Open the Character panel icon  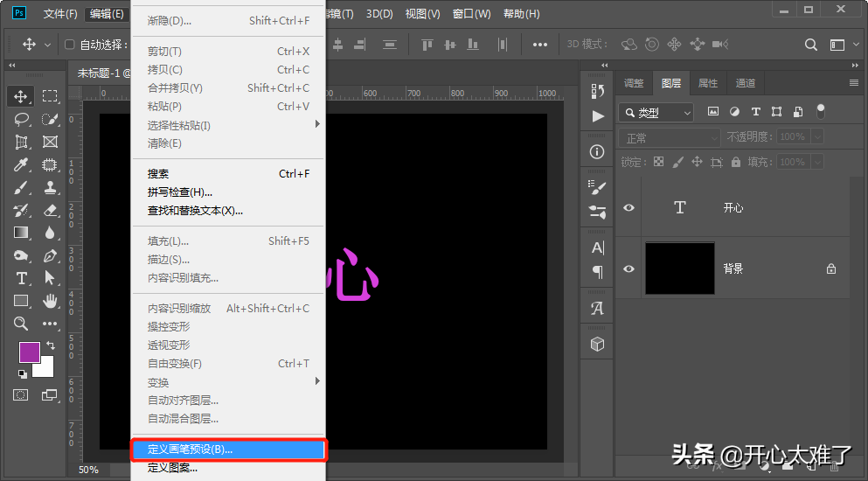click(x=597, y=247)
